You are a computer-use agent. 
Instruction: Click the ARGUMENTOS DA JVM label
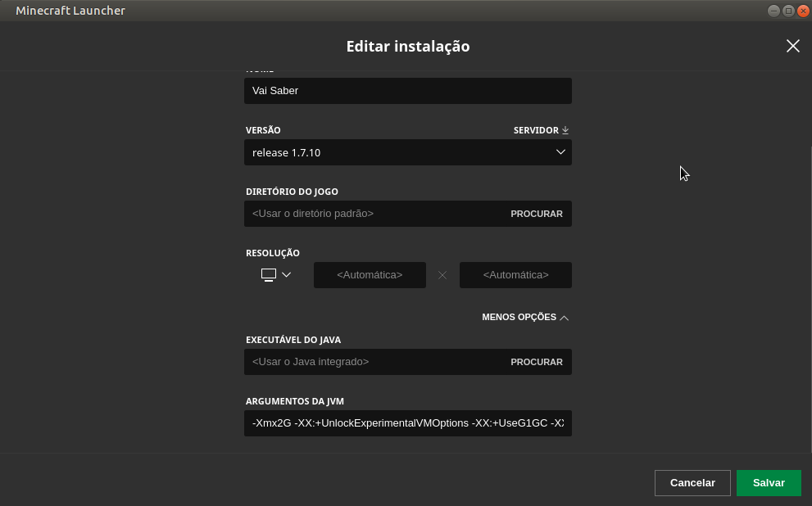tap(295, 401)
